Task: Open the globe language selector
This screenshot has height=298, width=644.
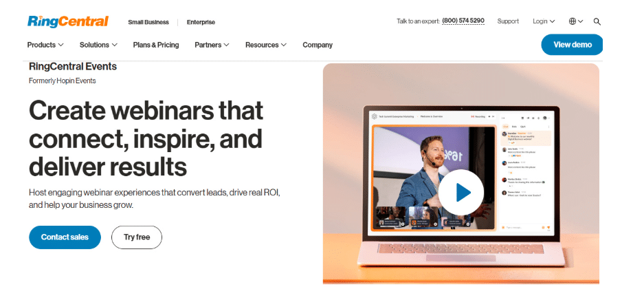Action: pyautogui.click(x=576, y=21)
